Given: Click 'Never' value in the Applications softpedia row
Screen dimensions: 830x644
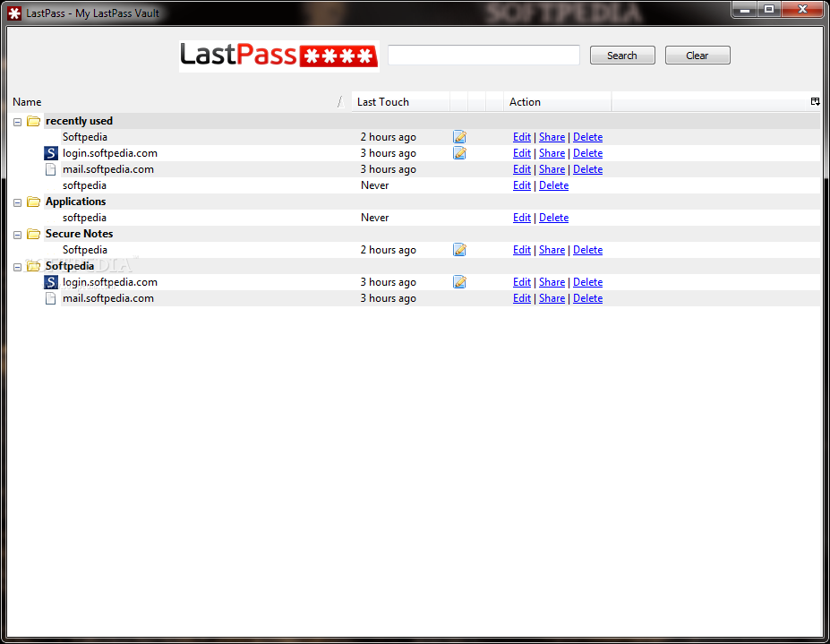Looking at the screenshot, I should [x=375, y=218].
